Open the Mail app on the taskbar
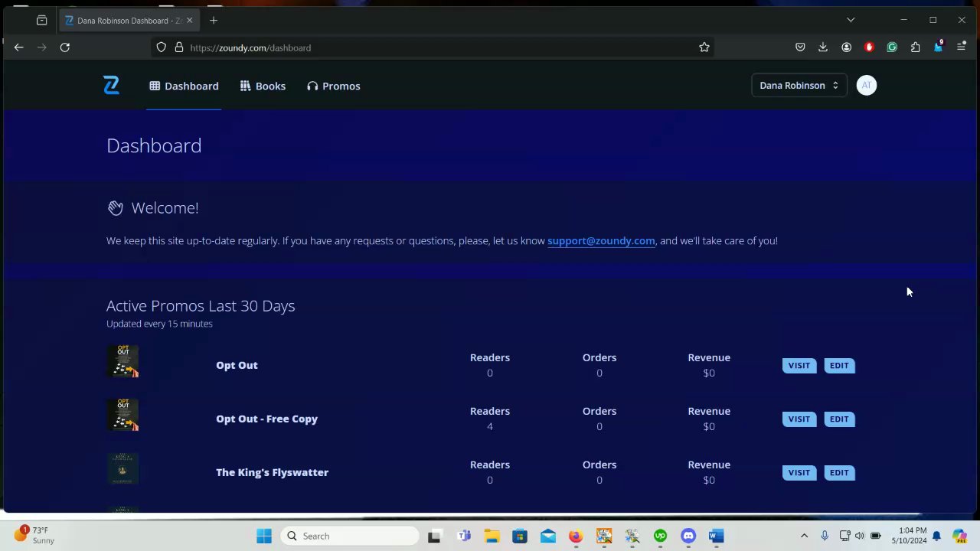 pos(548,536)
